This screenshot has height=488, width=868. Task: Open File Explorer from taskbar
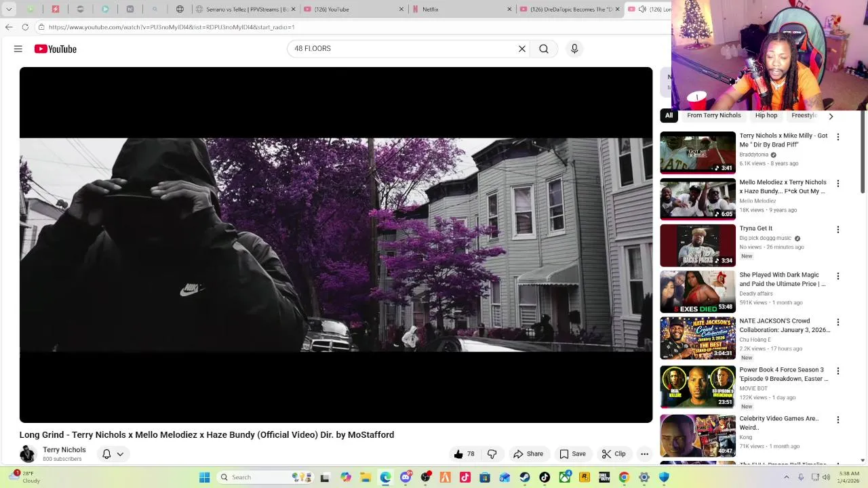[x=366, y=477]
